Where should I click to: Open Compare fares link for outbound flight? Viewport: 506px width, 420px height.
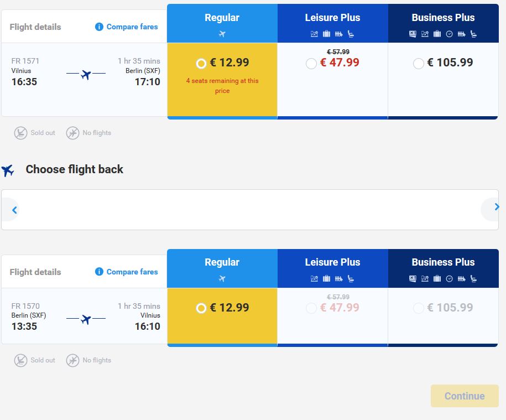point(132,27)
